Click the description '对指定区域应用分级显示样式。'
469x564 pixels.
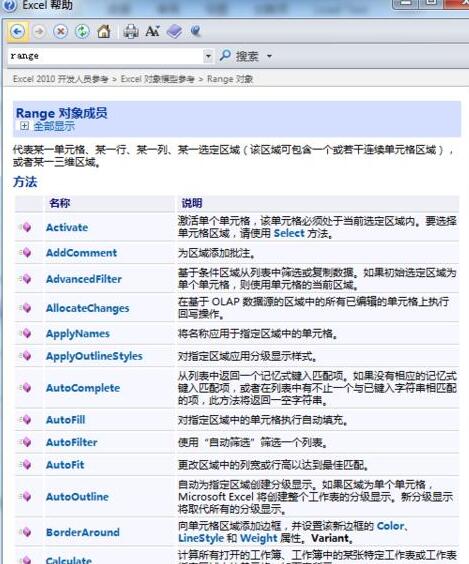247,356
